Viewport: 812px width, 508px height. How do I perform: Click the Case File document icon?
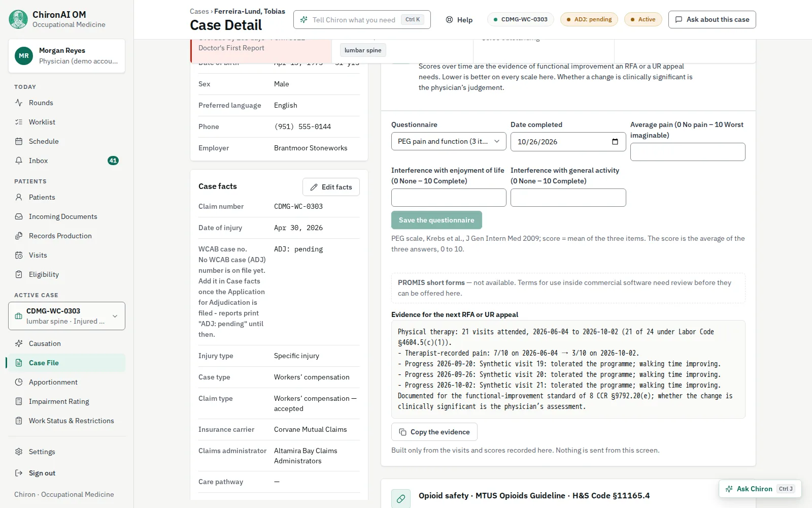click(19, 363)
